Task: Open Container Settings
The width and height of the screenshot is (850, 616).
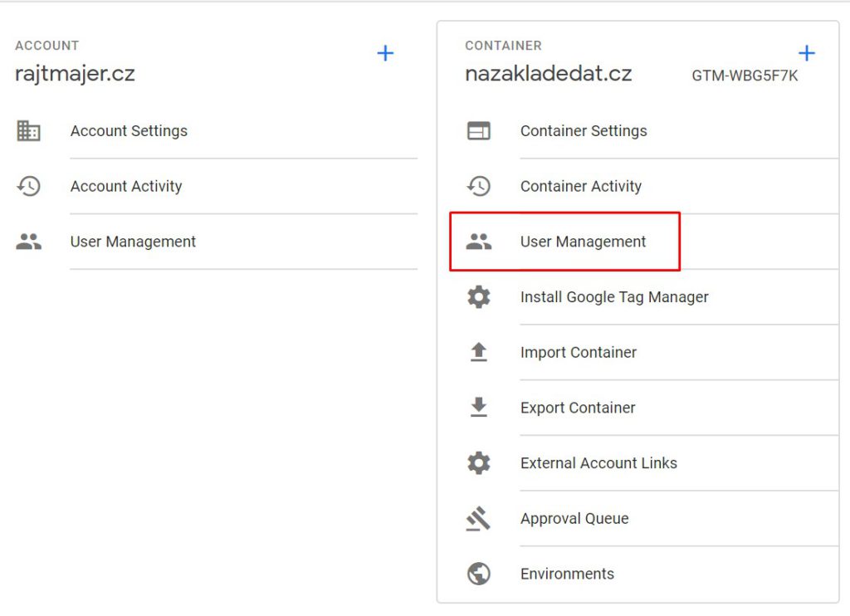Action: pyautogui.click(x=584, y=130)
